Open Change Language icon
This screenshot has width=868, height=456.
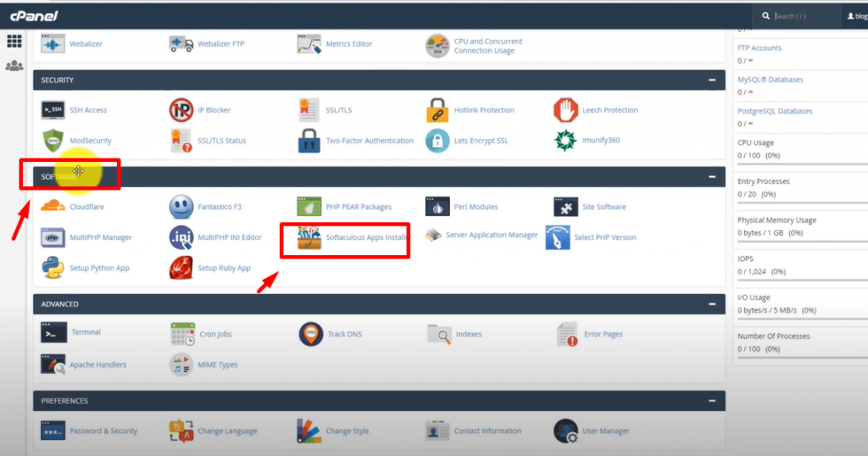point(181,431)
